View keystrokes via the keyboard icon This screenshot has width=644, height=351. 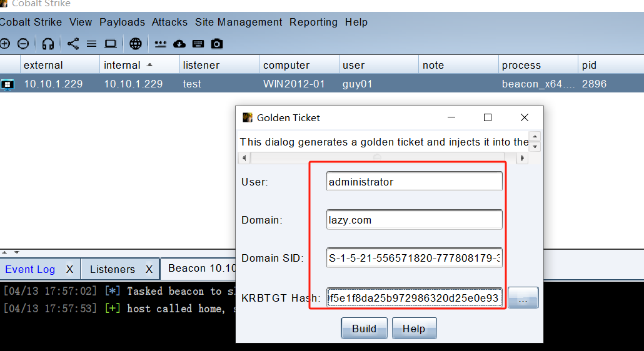point(198,44)
